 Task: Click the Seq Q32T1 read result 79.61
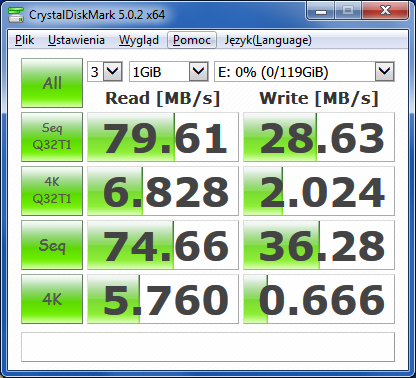(x=163, y=137)
